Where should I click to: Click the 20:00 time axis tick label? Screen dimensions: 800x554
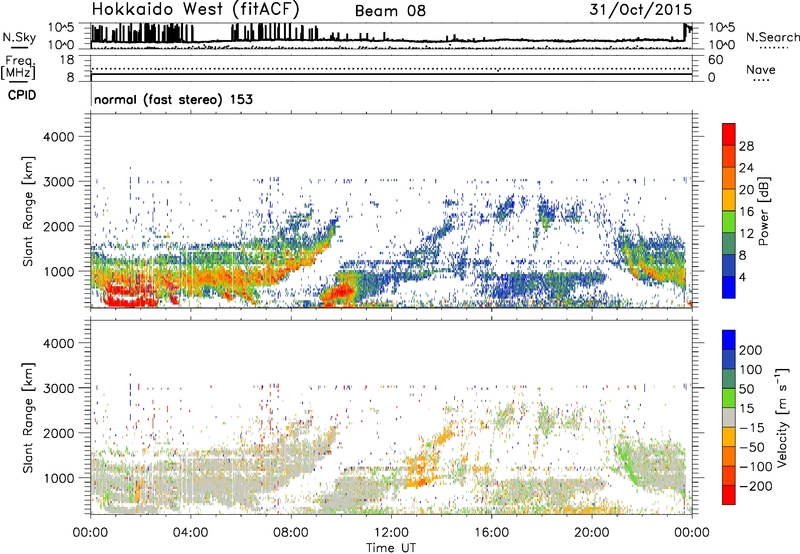591,533
